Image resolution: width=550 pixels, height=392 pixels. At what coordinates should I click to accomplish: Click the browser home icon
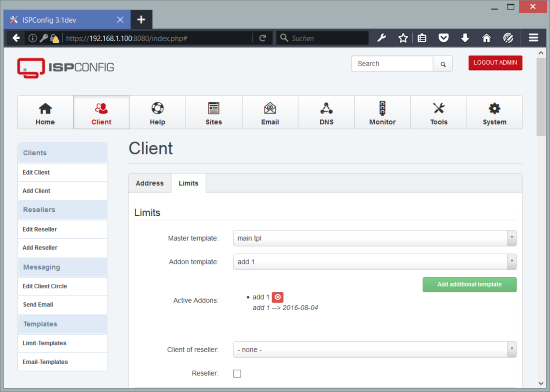487,38
